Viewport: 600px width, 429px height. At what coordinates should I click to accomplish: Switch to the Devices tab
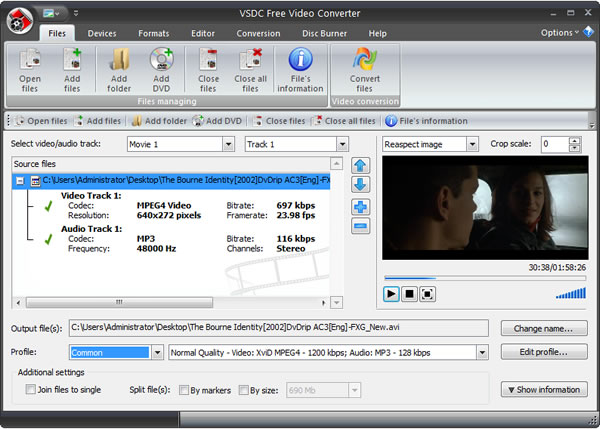pyautogui.click(x=102, y=34)
